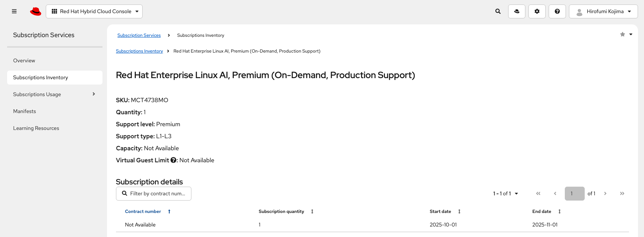Click the Subscriptions Inventory breadcrumb link

point(139,51)
